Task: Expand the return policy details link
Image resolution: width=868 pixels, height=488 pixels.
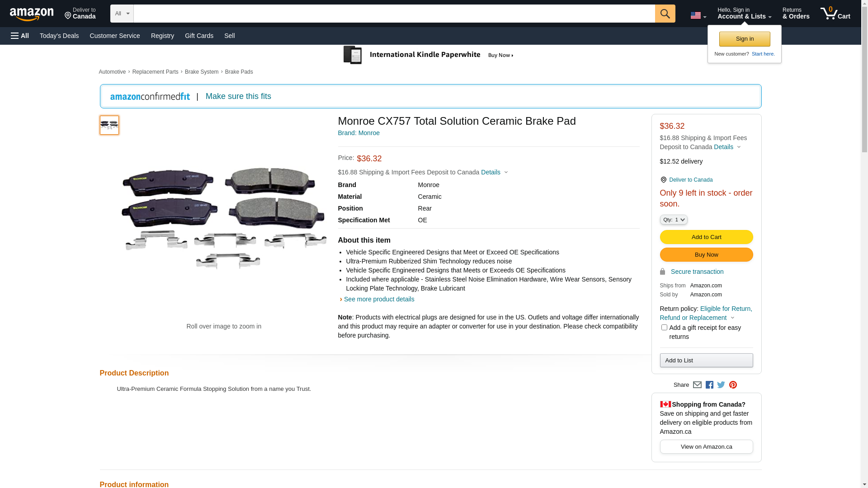Action: tap(706, 313)
